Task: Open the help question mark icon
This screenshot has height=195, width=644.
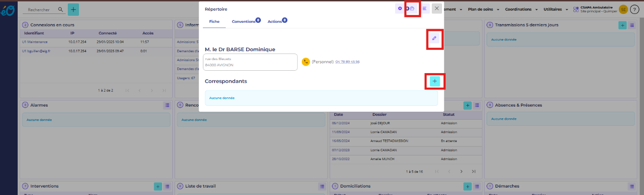Action: coord(635,9)
